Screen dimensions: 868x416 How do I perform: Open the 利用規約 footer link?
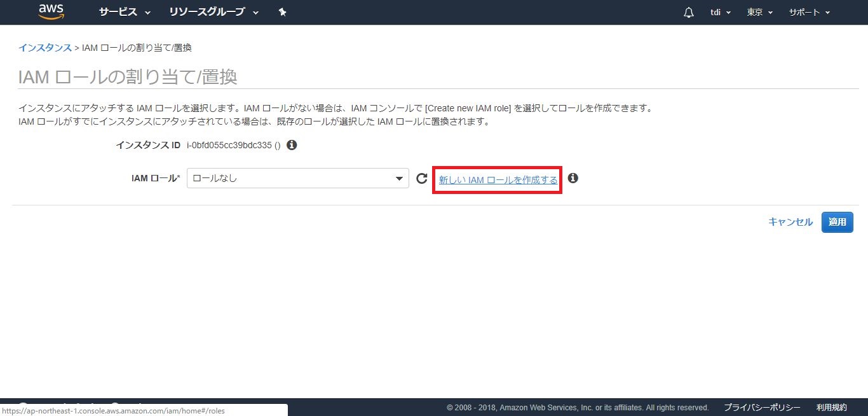(x=831, y=407)
